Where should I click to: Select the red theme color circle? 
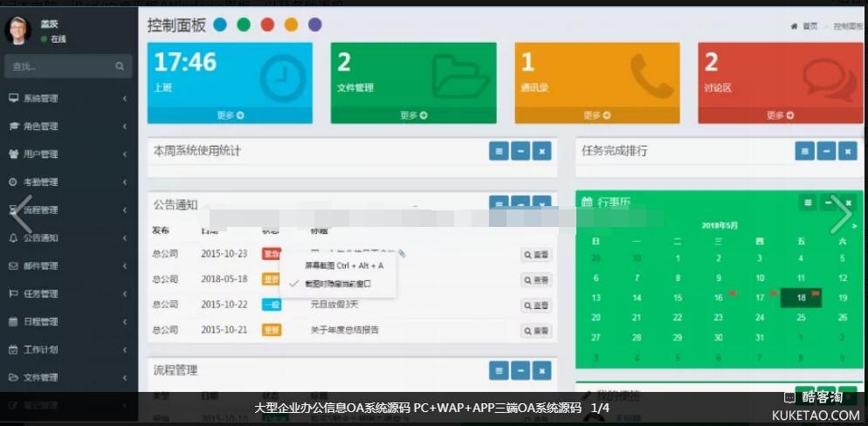click(267, 24)
